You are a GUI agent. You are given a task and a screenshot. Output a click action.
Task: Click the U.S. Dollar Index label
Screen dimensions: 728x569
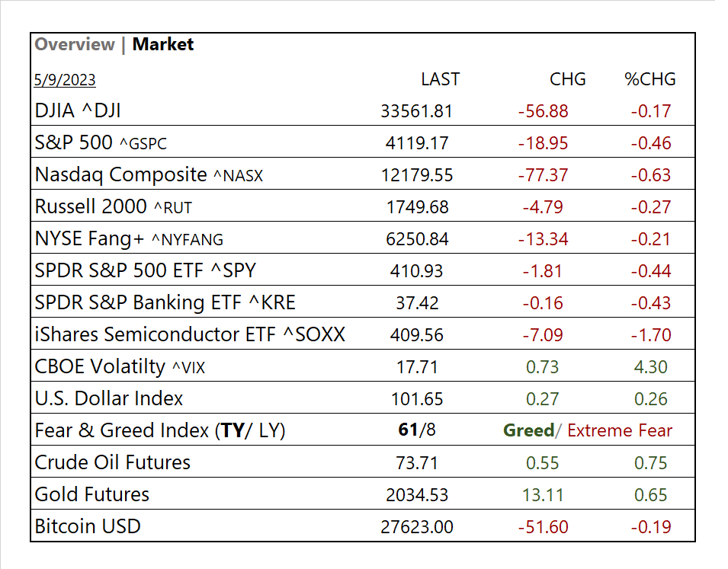click(109, 399)
